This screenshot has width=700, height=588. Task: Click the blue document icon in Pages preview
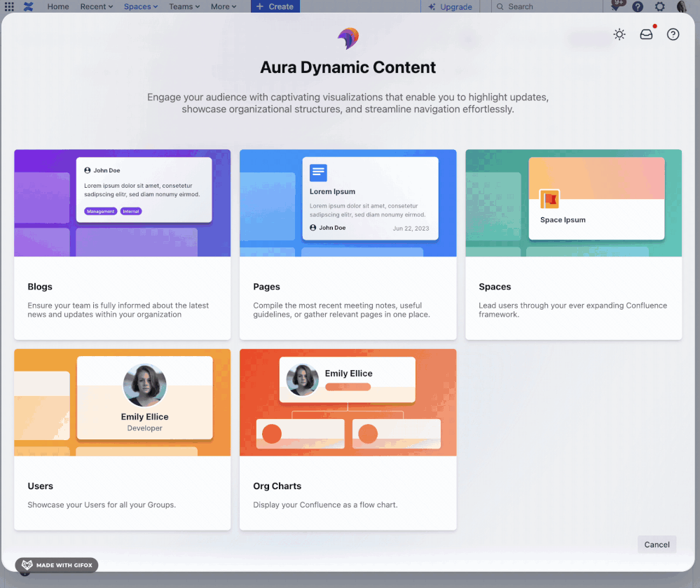coord(318,172)
